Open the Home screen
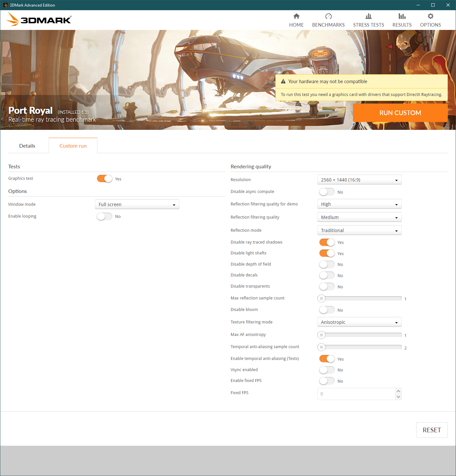 click(x=296, y=20)
